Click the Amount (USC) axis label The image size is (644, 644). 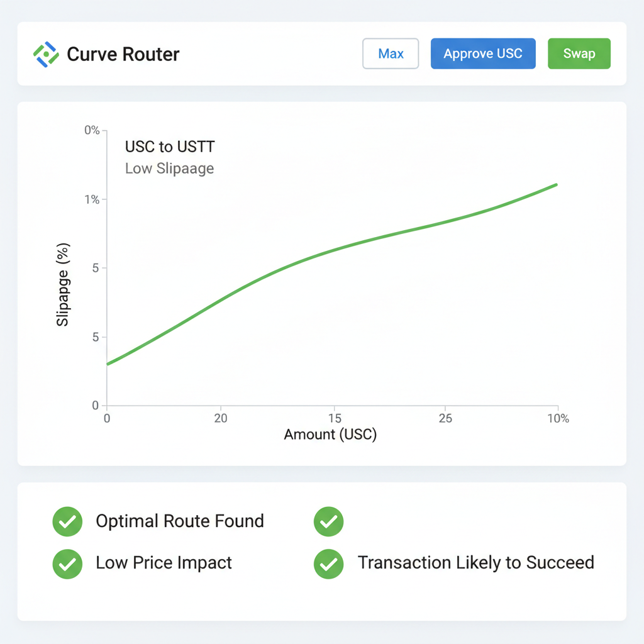pos(330,435)
